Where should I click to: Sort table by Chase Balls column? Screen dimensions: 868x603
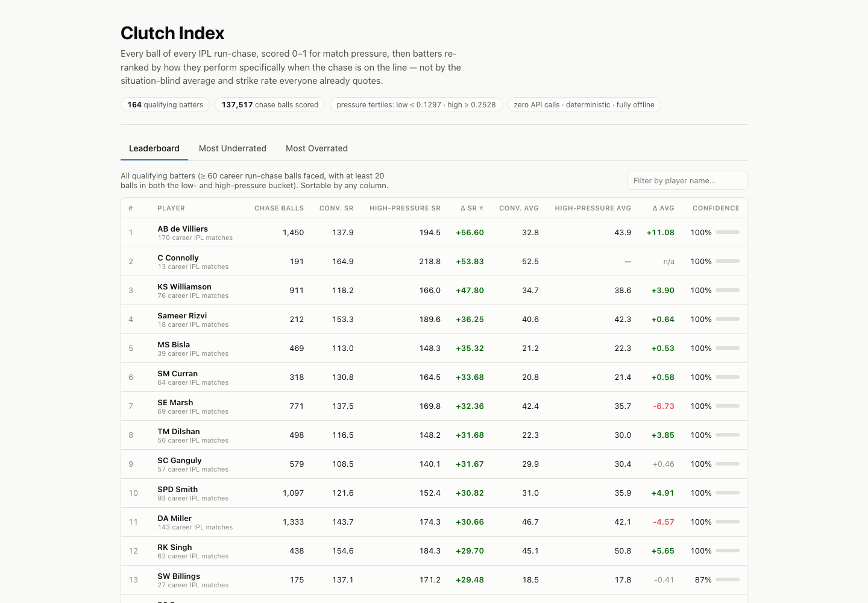[x=279, y=208]
